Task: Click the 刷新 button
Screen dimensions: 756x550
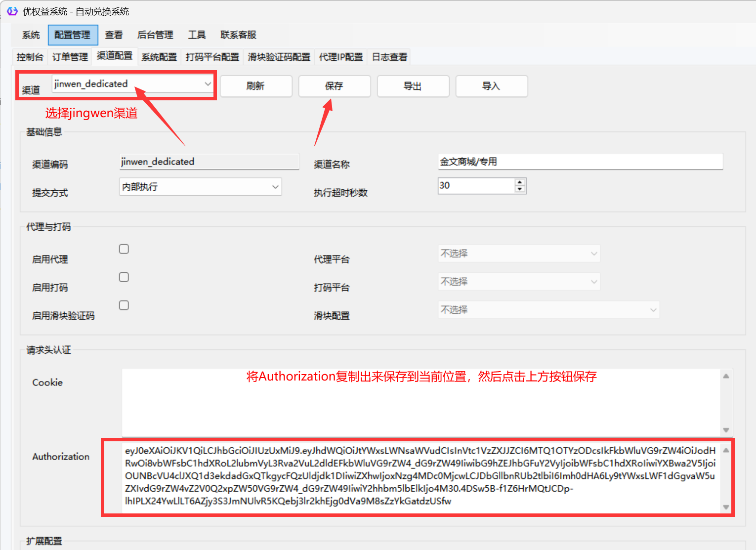Action: click(256, 86)
